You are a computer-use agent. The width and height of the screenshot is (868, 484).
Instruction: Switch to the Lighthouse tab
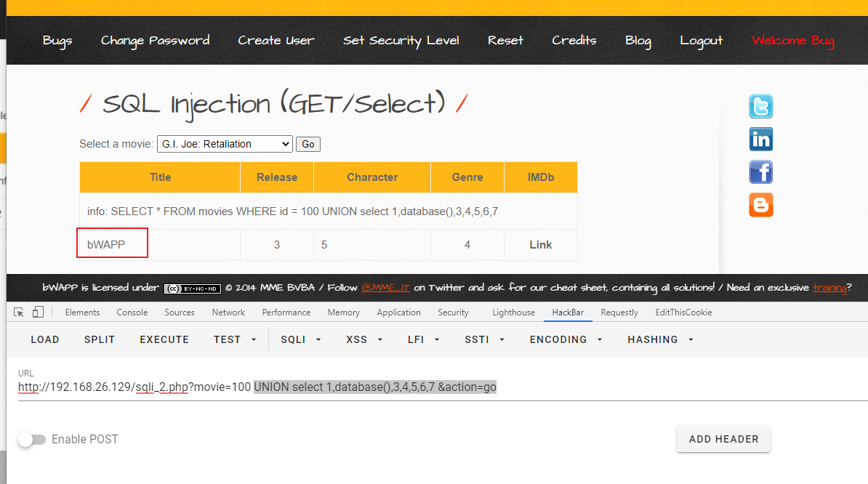point(514,312)
